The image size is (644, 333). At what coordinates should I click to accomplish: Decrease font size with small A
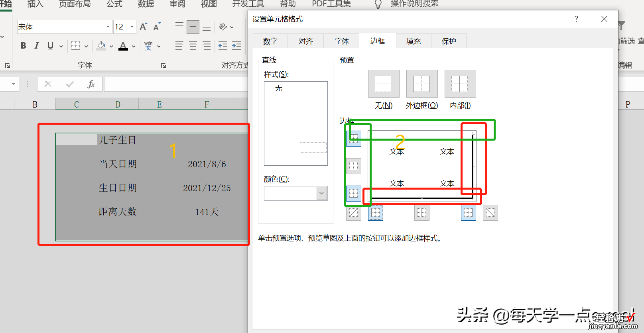157,27
